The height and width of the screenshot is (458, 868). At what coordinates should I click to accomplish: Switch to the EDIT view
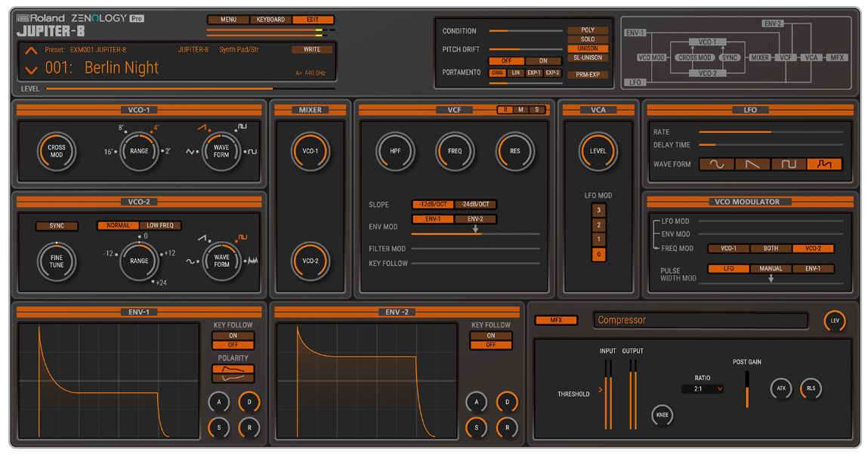[x=313, y=20]
